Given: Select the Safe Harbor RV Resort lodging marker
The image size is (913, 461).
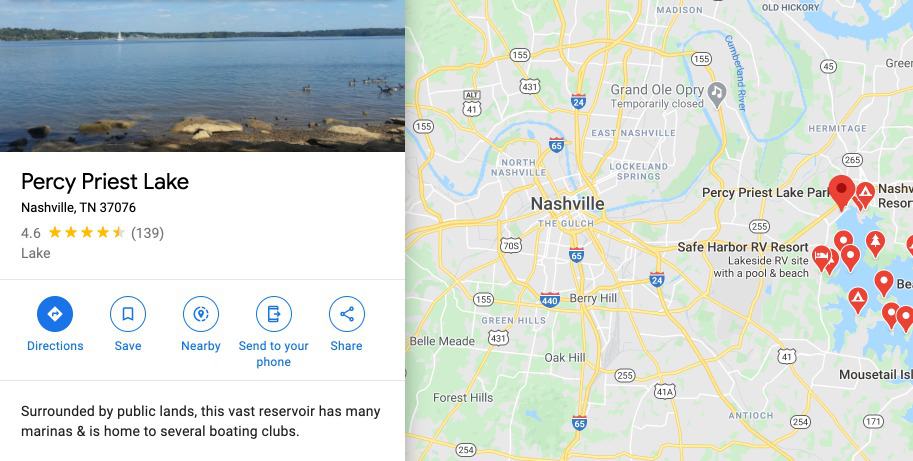Looking at the screenshot, I should coord(821,258).
